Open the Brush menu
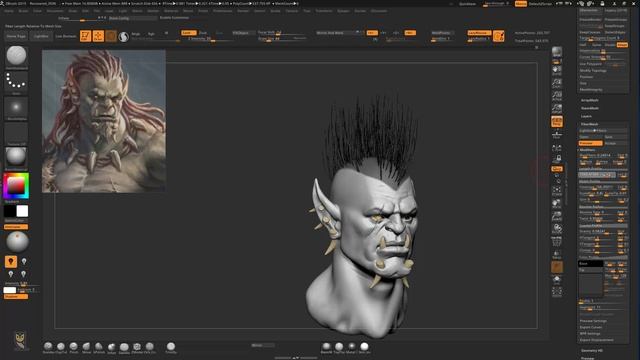 23,11
